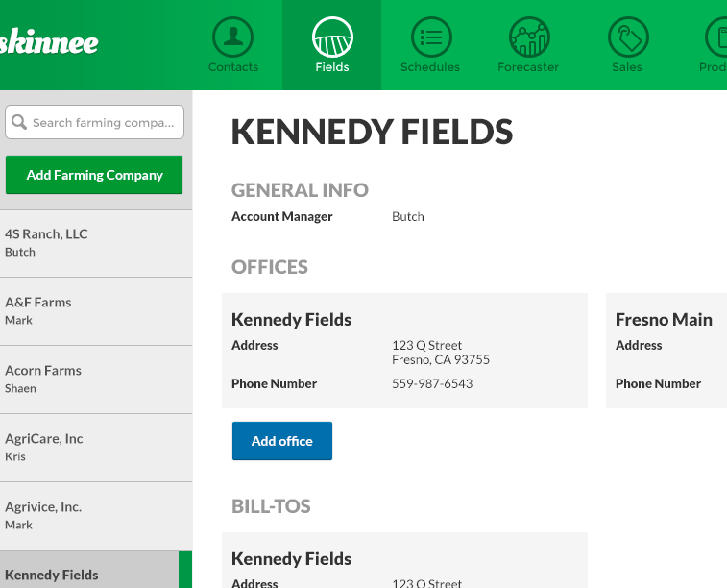Click the Skinnee logo
Image resolution: width=727 pixels, height=588 pixels.
(48, 43)
